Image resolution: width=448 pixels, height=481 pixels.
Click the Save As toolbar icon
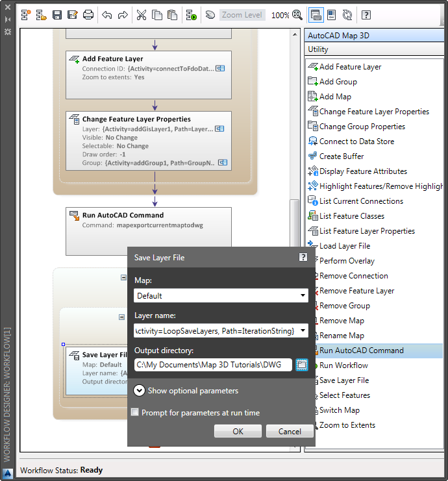pos(73,15)
